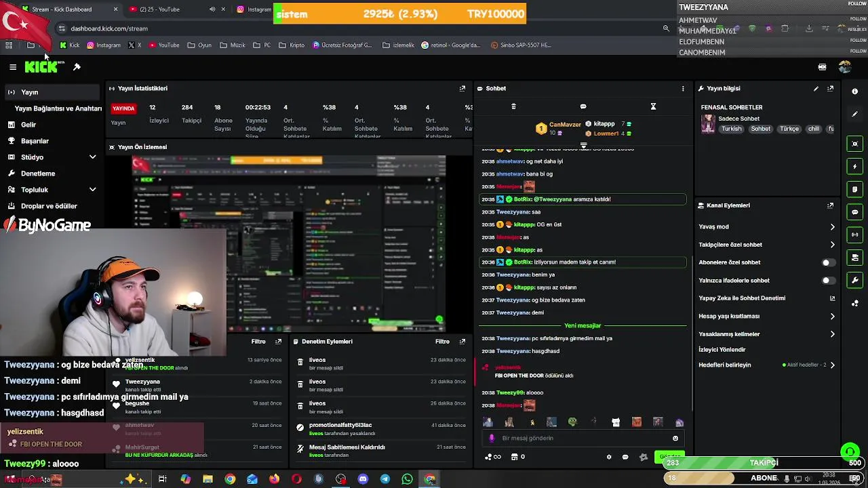This screenshot has width=868, height=488.
Task: Click the purple microphone icon in message box
Action: click(492, 438)
